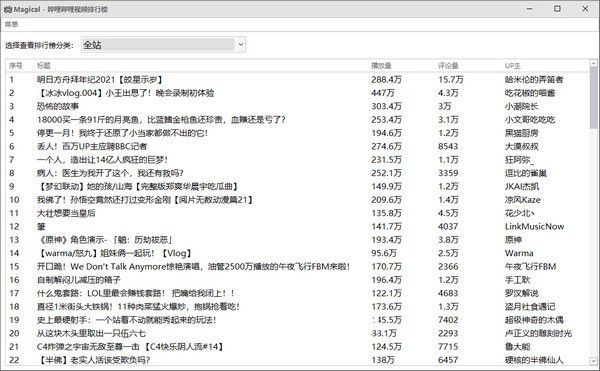This screenshot has width=600, height=371.
Task: Sort by 评论量 column header
Action: pos(448,66)
